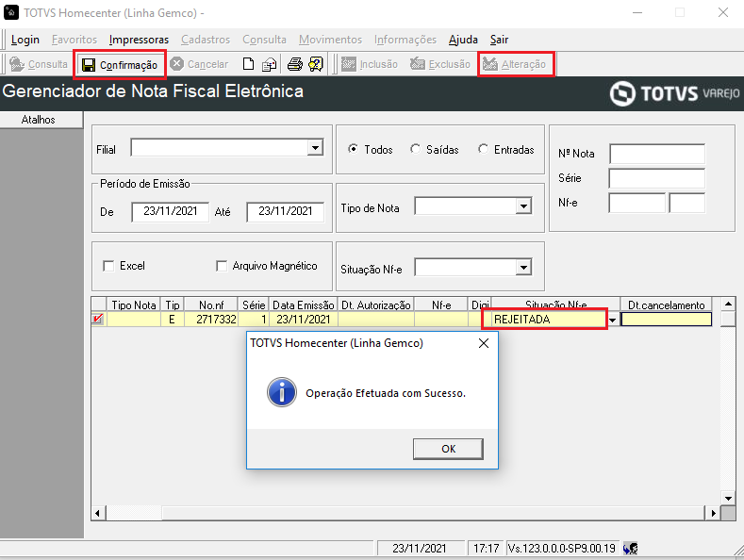Click the Exclusão toolbar icon

[418, 63]
